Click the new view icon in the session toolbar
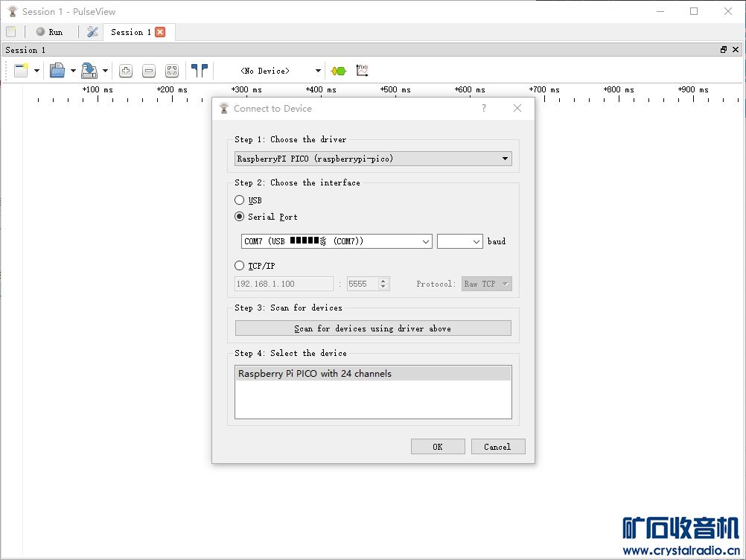Image resolution: width=746 pixels, height=560 pixels. click(22, 71)
